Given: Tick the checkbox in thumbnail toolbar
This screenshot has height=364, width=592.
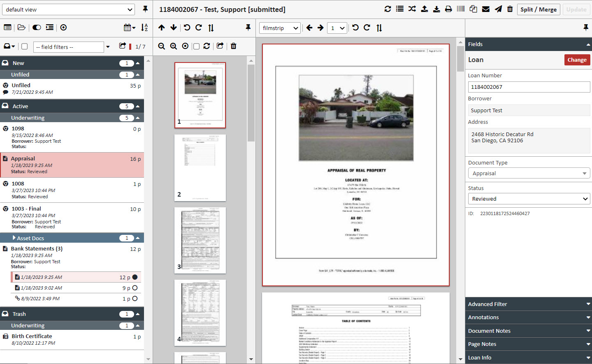Looking at the screenshot, I should (x=196, y=46).
